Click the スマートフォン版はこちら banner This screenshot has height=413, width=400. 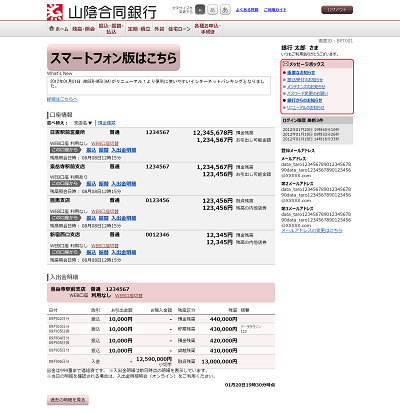(113, 58)
